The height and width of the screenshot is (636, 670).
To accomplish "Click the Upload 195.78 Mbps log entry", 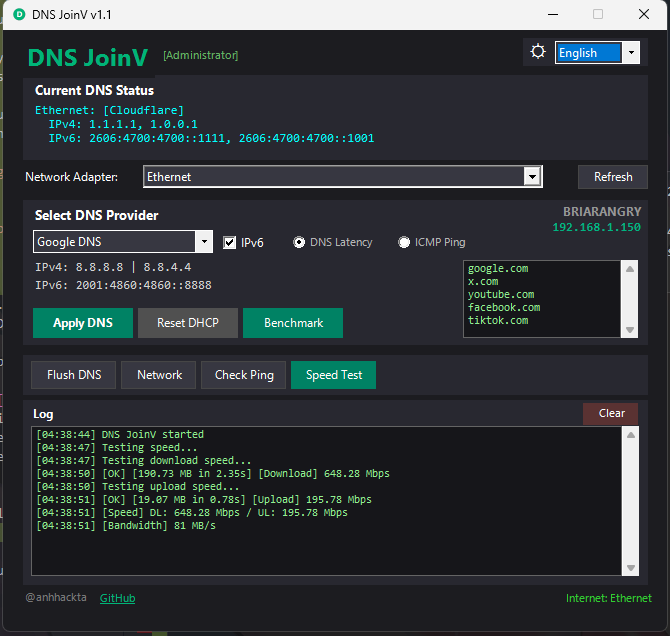I will 204,499.
